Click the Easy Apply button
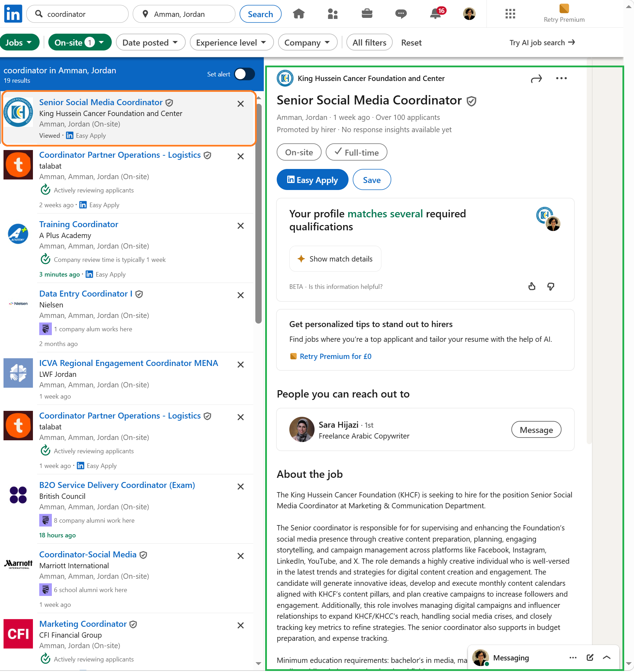634x672 pixels. point(312,180)
